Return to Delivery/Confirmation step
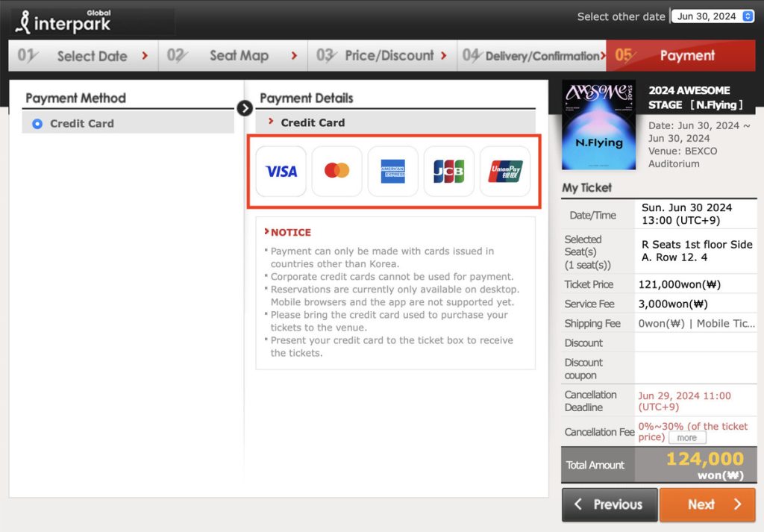Image resolution: width=764 pixels, height=532 pixels. pyautogui.click(x=532, y=56)
